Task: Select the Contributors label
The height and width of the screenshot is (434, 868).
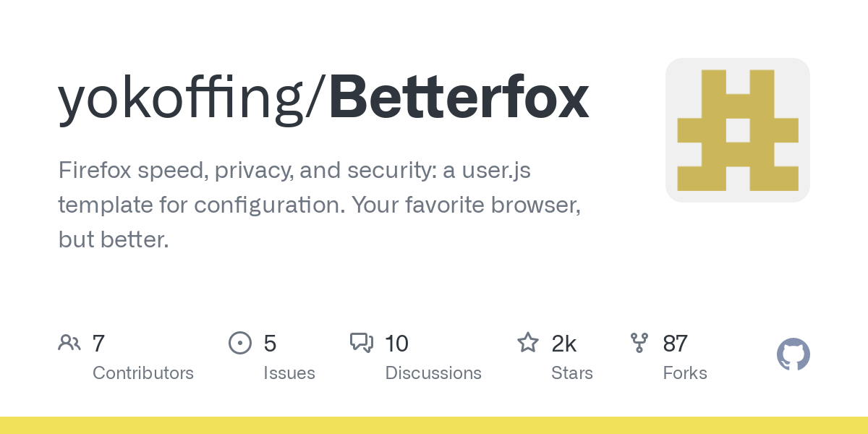Action: [x=143, y=373]
